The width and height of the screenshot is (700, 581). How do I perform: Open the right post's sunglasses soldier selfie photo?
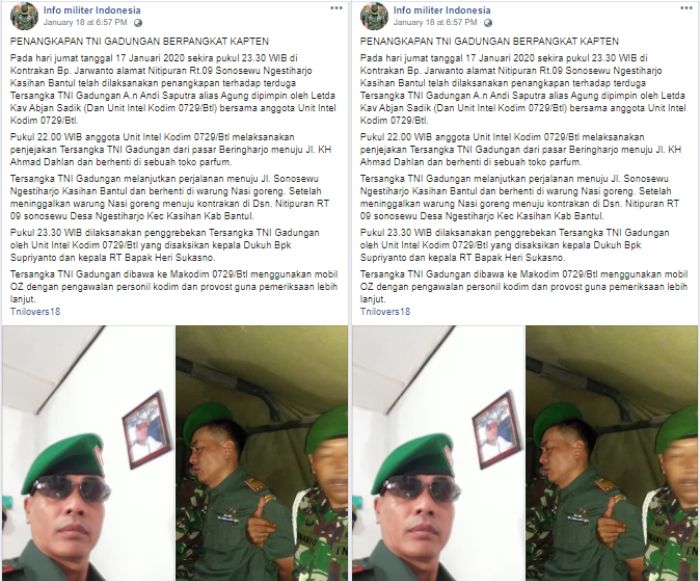click(438, 453)
